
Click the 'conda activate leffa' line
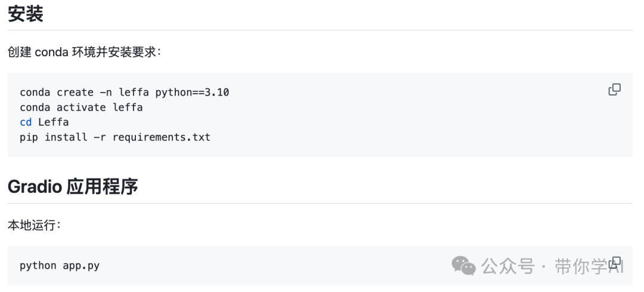pos(81,107)
